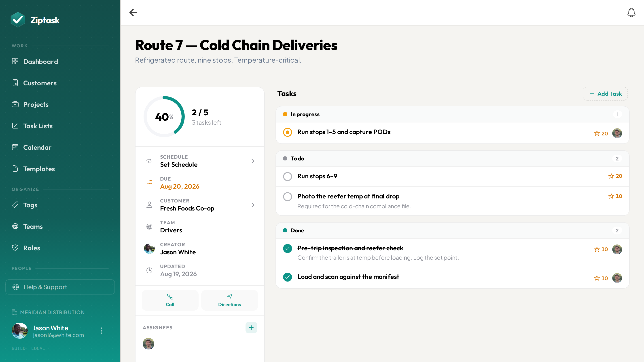Image resolution: width=644 pixels, height=362 pixels.
Task: Go back with the left arrow icon
Action: tap(133, 13)
